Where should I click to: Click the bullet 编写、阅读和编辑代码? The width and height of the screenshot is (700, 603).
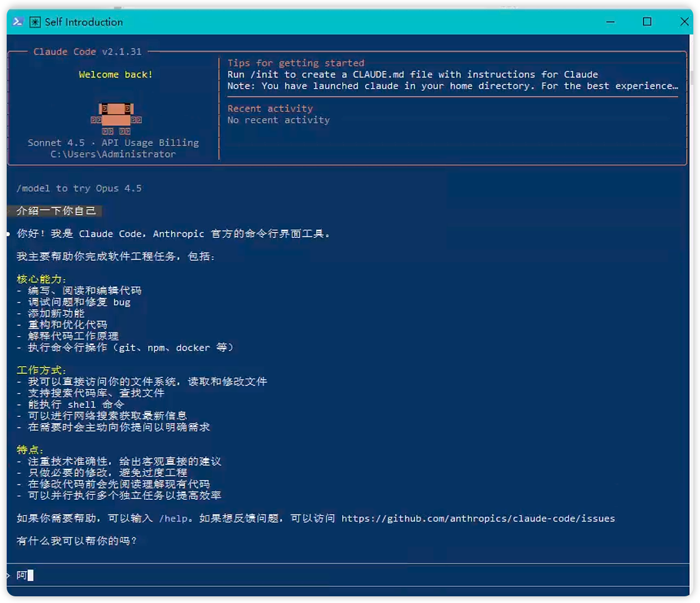click(x=79, y=290)
